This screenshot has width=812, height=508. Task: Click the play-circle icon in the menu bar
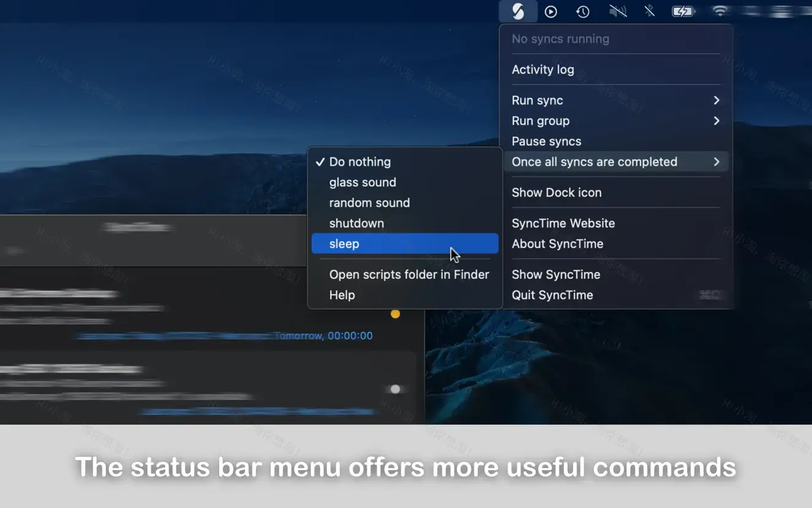551,11
